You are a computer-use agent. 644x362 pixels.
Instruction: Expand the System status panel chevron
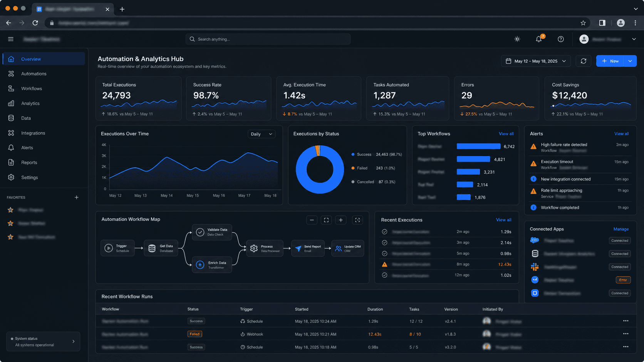tap(74, 342)
